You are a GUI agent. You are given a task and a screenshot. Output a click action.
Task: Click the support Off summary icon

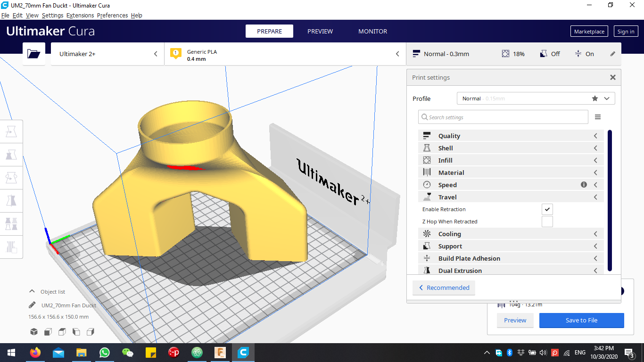pyautogui.click(x=544, y=54)
